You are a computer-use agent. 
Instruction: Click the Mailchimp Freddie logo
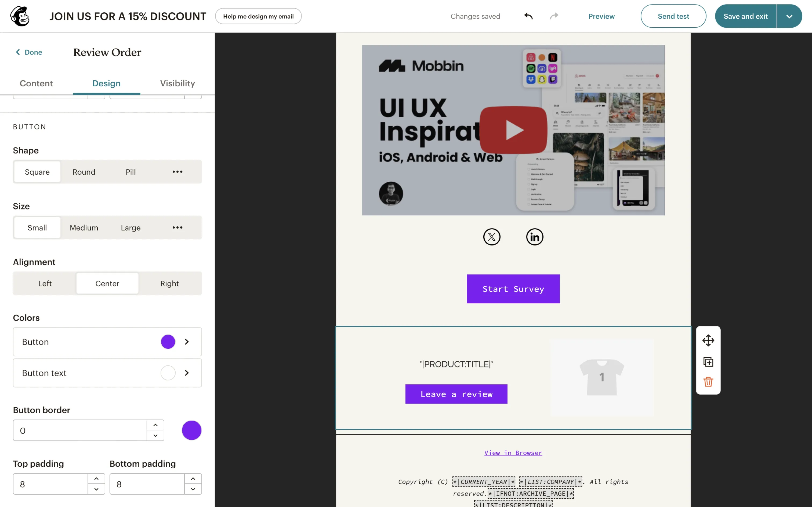point(20,16)
